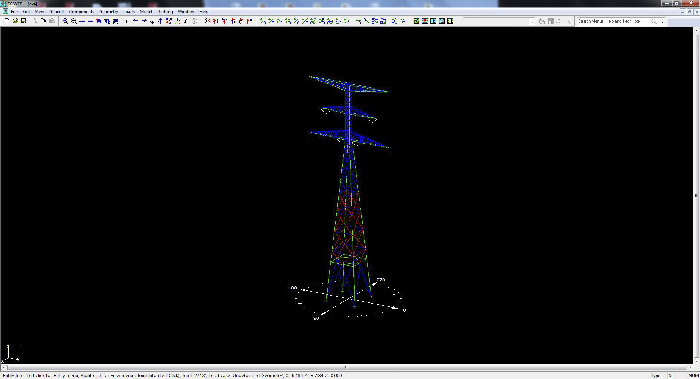Click the Undo toolbar icon

[35, 21]
